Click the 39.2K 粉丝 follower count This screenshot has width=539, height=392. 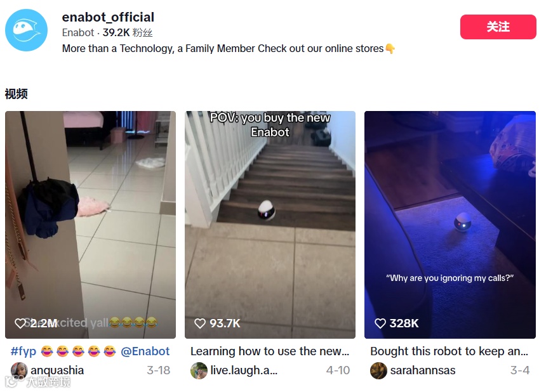tap(128, 32)
